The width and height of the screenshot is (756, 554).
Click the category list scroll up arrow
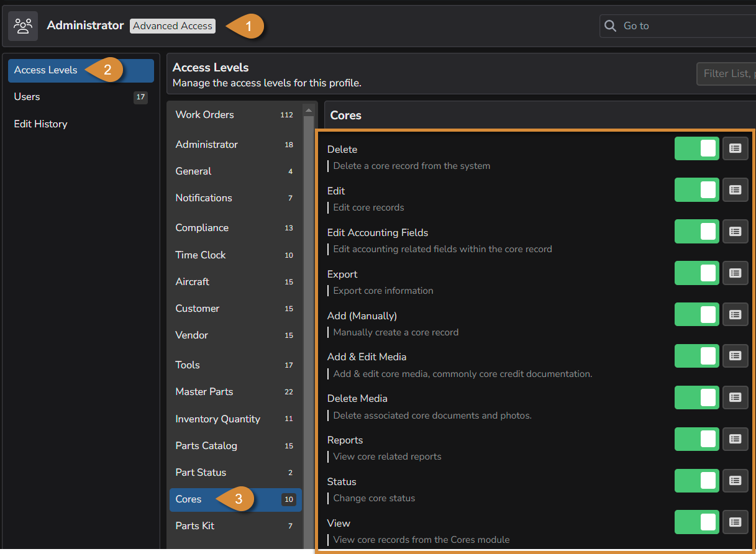click(x=308, y=110)
